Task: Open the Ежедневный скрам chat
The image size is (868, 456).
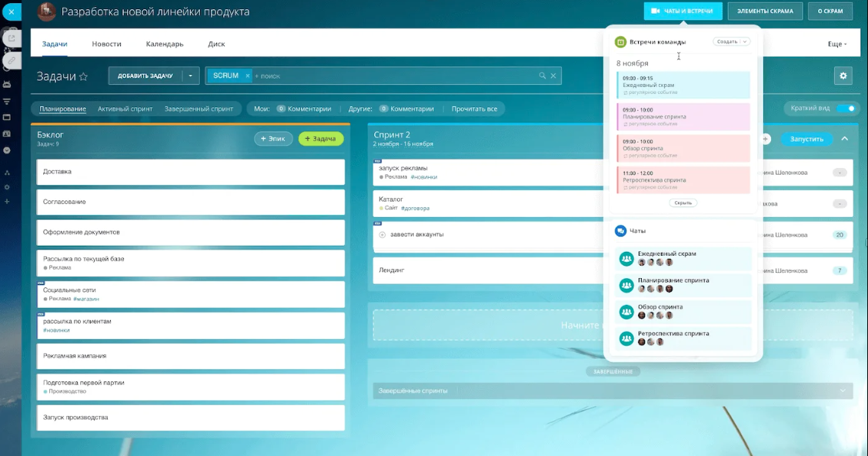Action: pyautogui.click(x=683, y=258)
